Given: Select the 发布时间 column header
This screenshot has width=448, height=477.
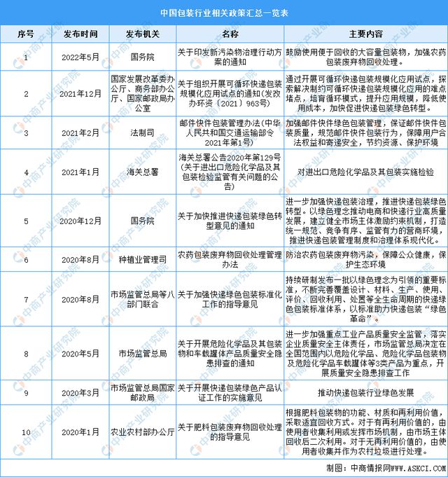Looking at the screenshot, I should (80, 34).
